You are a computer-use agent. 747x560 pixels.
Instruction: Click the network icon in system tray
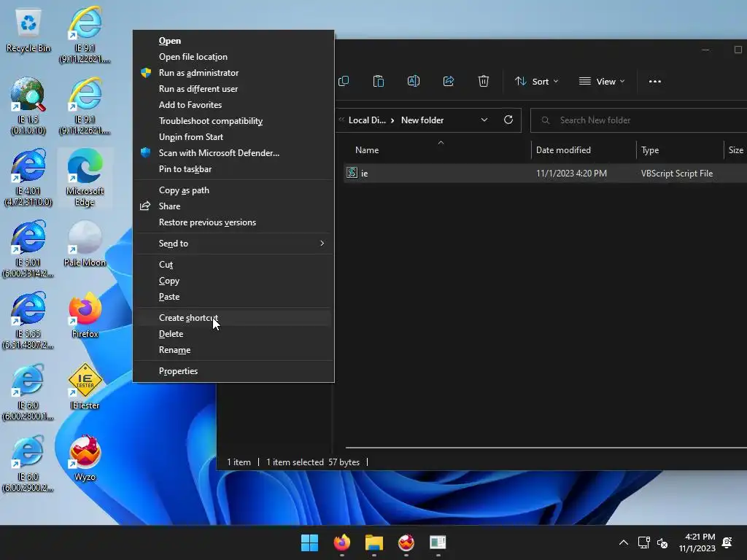tap(644, 542)
